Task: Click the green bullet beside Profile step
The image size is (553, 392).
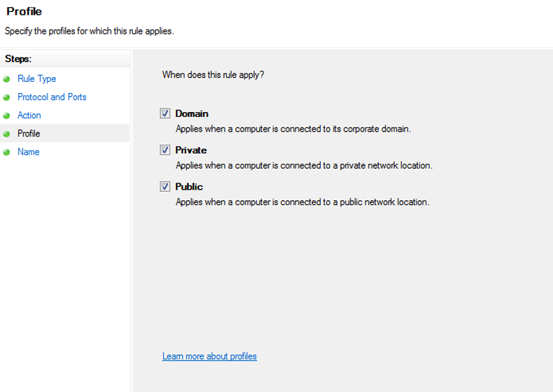Action: coord(7,134)
